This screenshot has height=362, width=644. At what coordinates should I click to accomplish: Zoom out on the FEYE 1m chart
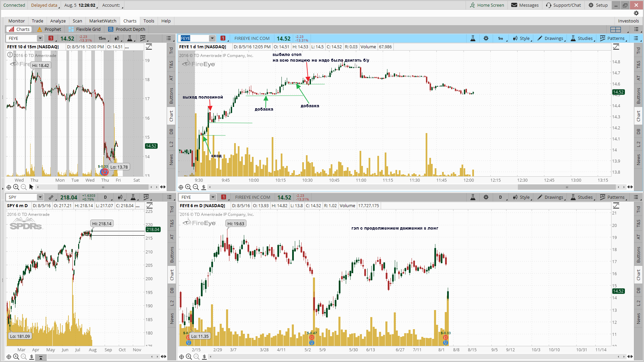196,187
